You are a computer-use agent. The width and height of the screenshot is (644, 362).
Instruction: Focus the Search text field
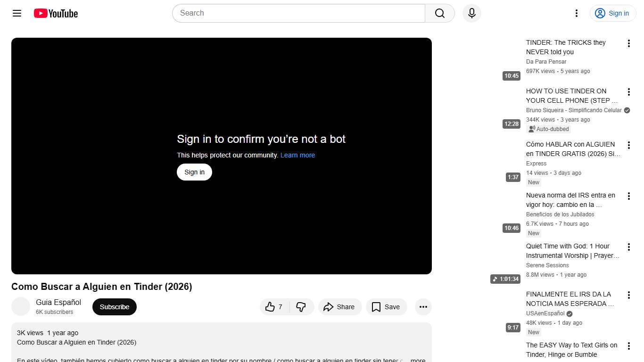tap(298, 13)
